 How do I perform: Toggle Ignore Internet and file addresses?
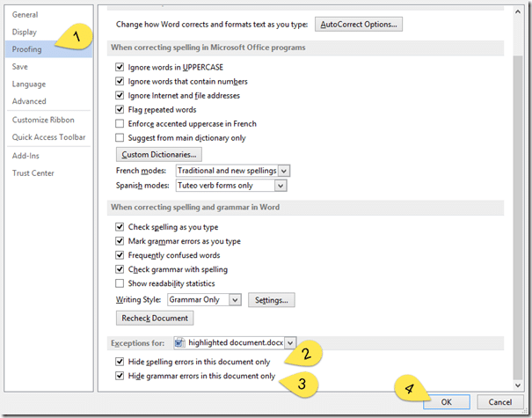click(x=120, y=95)
